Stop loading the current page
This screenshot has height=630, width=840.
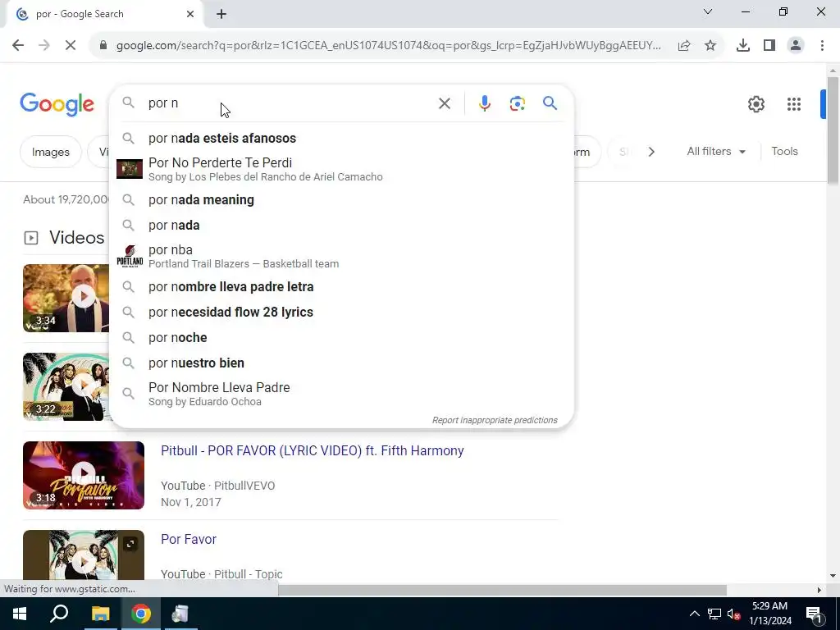pos(71,46)
